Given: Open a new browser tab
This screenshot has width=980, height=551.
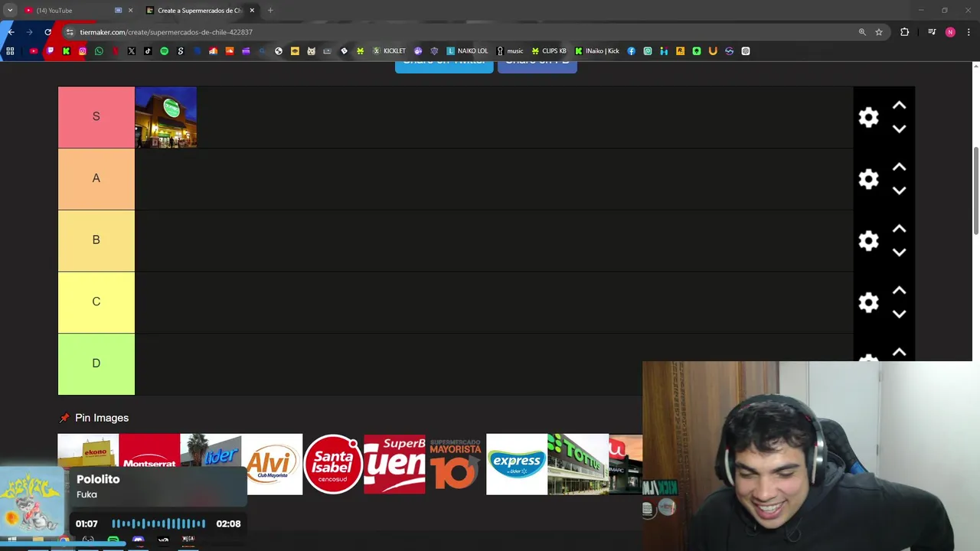Looking at the screenshot, I should pyautogui.click(x=270, y=11).
